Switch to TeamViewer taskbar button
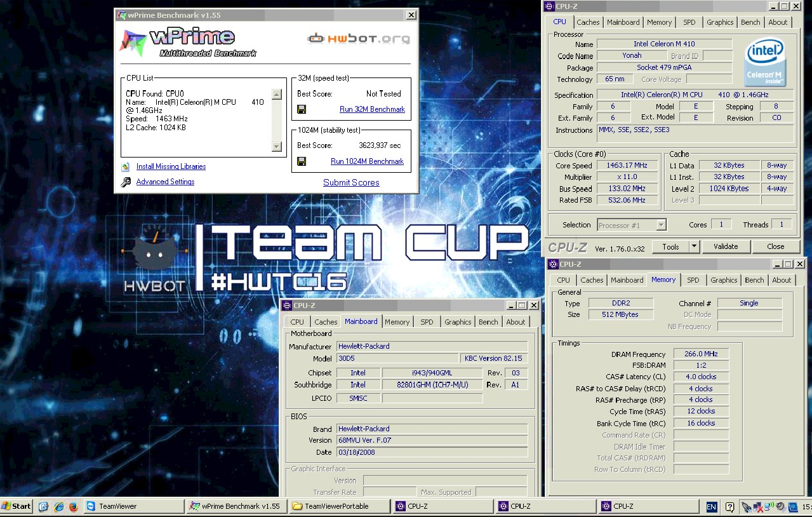812x517 pixels. [x=134, y=506]
